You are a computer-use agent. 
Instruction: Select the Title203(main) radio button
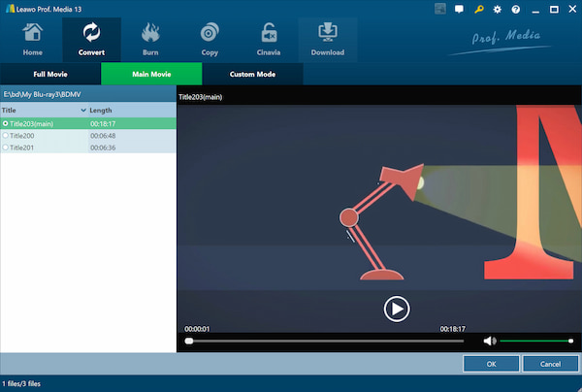[x=5, y=123]
